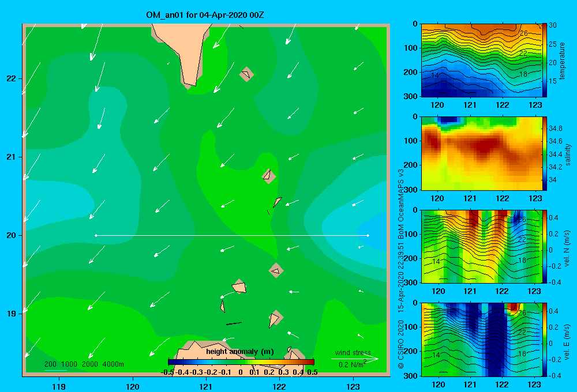
Task: Open the salinity depth section panel
Action: (x=482, y=153)
